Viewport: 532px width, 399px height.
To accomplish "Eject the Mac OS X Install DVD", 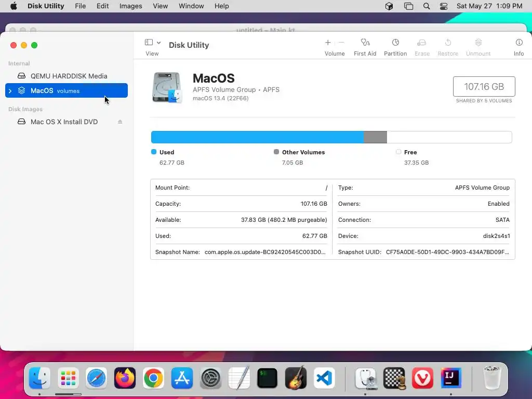I will 120,122.
